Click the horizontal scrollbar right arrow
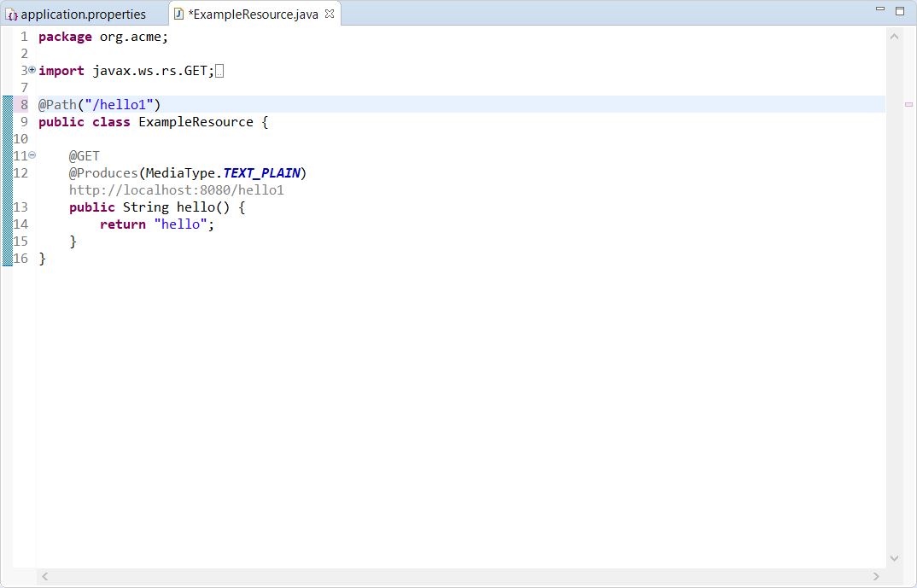The image size is (917, 588). 876,577
